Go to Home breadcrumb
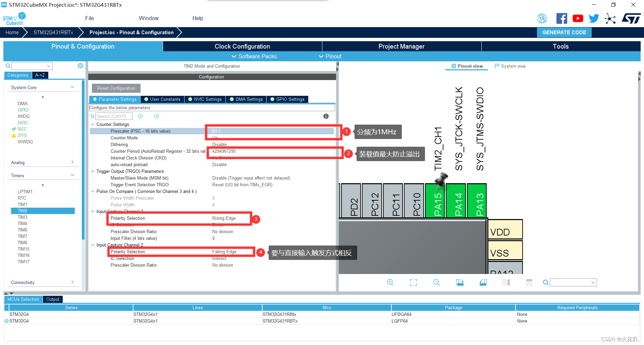The width and height of the screenshot is (644, 345). pos(12,32)
